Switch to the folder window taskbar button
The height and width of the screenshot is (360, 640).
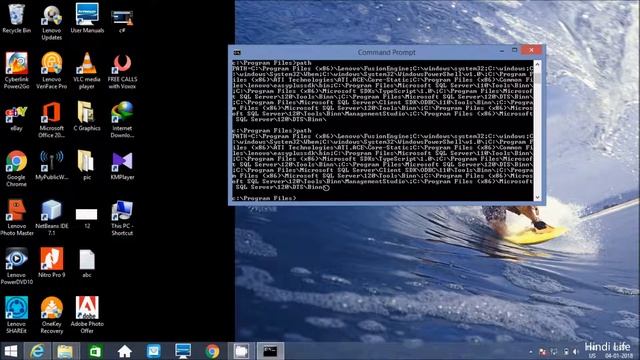click(x=241, y=351)
